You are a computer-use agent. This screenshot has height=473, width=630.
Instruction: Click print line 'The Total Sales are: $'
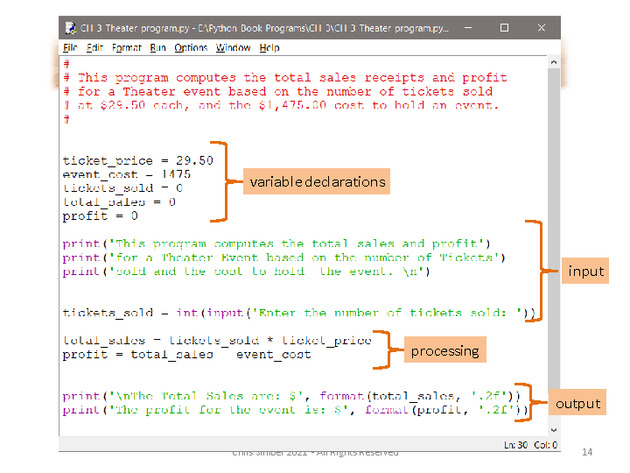(291, 396)
